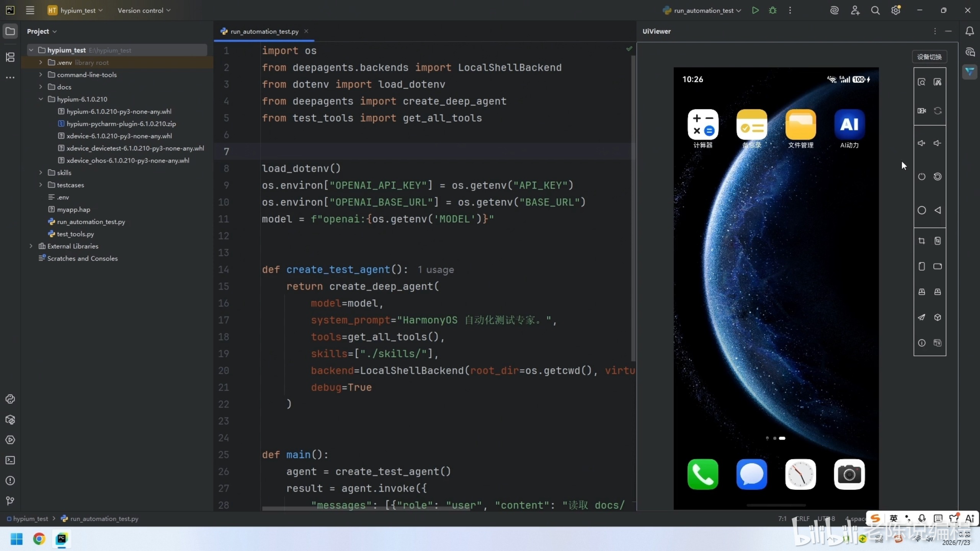Select the .env file in project tree
Screen dimensions: 980x551
[63, 197]
